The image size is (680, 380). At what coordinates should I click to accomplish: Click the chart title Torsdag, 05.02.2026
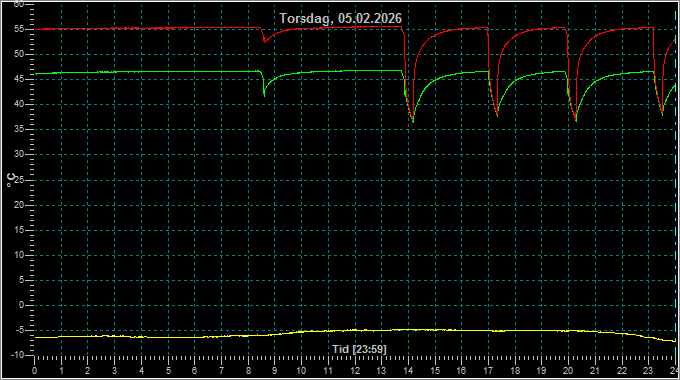tap(340, 18)
